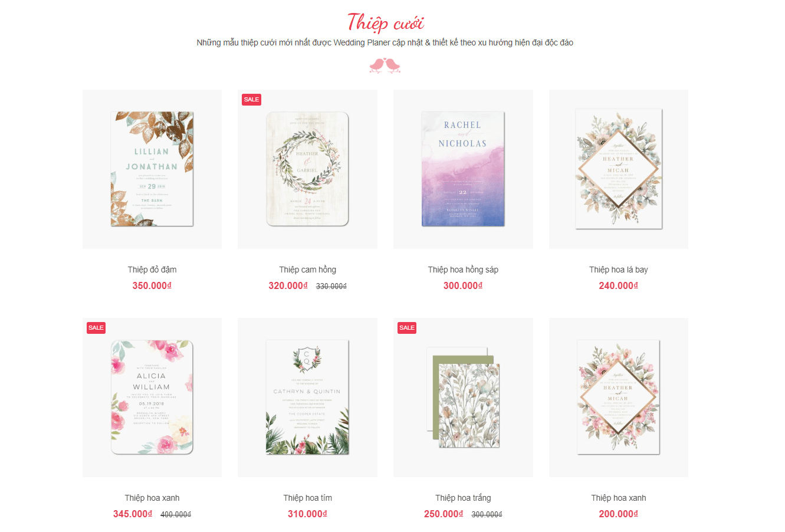Click the SALE badge on Thiệp cam hồng

(251, 100)
